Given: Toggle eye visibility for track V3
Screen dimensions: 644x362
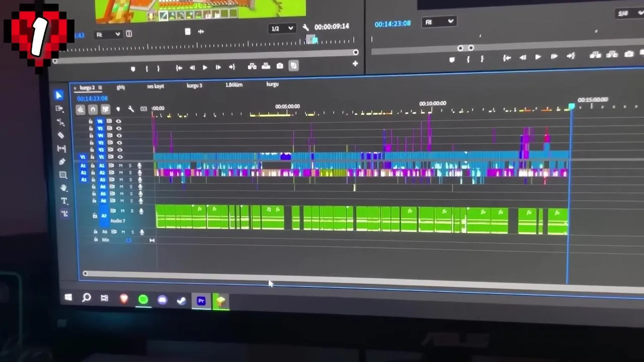Looking at the screenshot, I should pos(119,142).
